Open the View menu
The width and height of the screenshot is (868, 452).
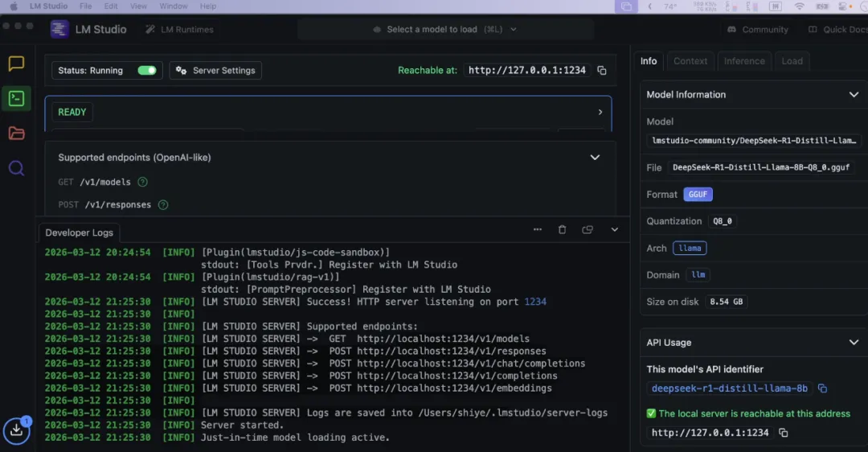point(138,6)
